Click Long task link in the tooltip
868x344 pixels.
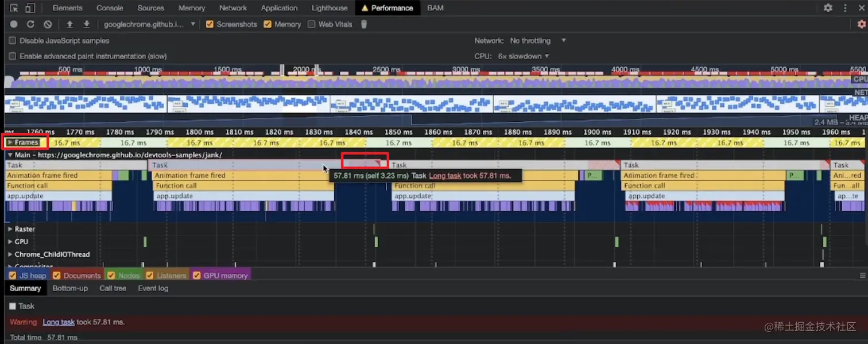point(445,176)
